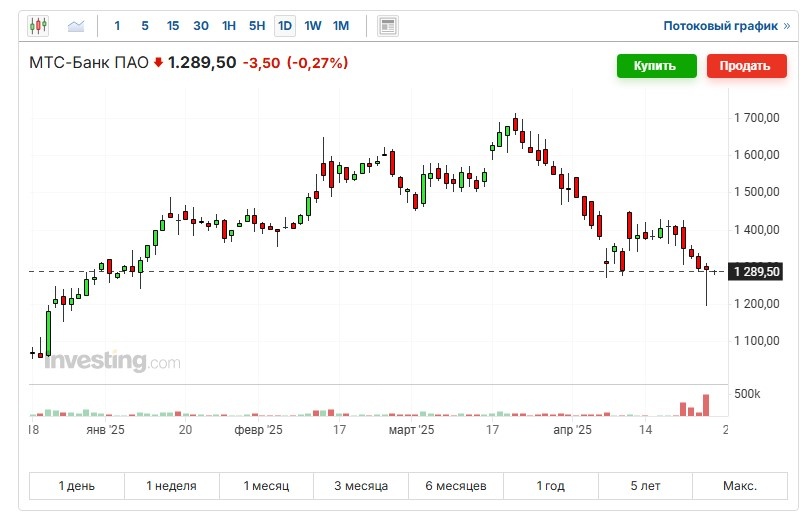The width and height of the screenshot is (807, 519).
Task: Click the МТС-Банк ПАО title
Action: (x=89, y=63)
